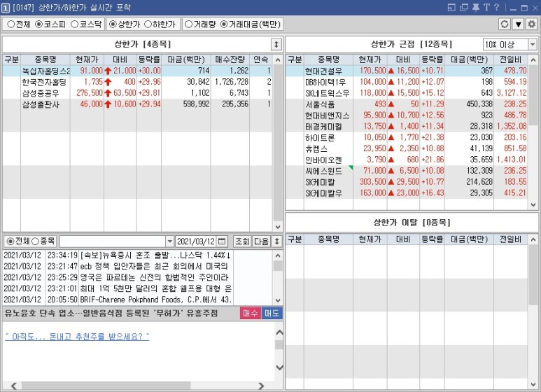Image resolution: width=541 pixels, height=392 pixels.
Task: Open help with the question mark icon
Action: click(496, 7)
